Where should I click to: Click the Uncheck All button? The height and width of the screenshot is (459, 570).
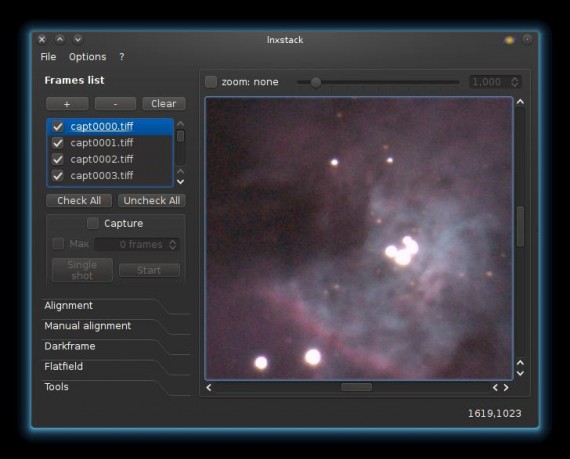point(152,201)
